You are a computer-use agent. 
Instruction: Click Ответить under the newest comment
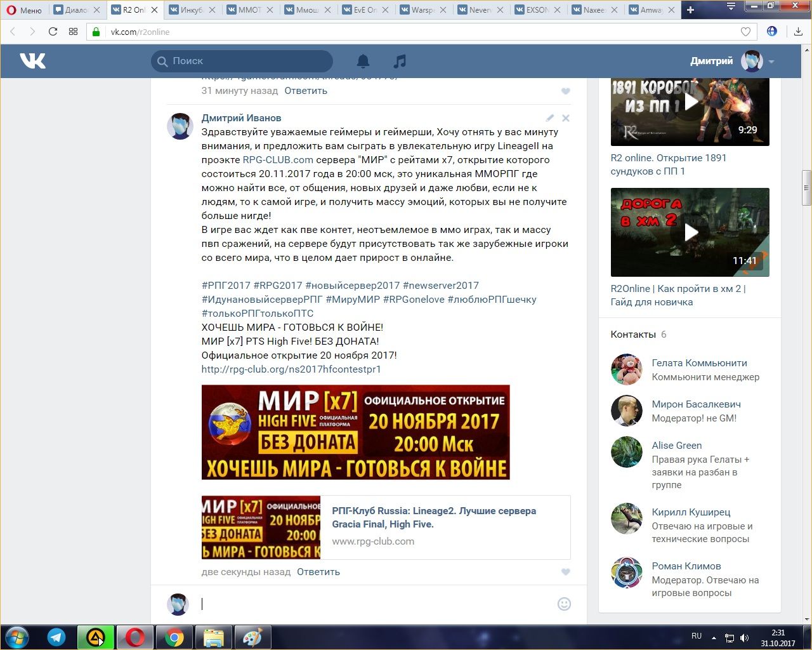pos(318,572)
